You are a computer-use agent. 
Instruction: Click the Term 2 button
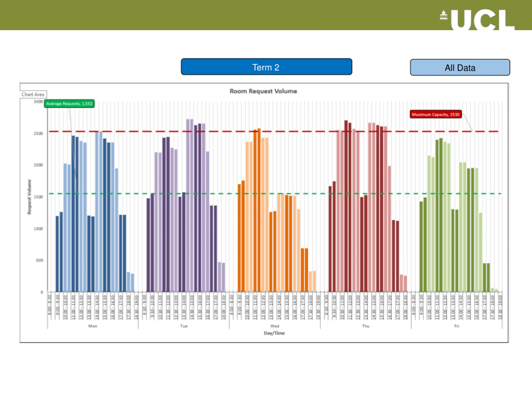click(x=266, y=67)
